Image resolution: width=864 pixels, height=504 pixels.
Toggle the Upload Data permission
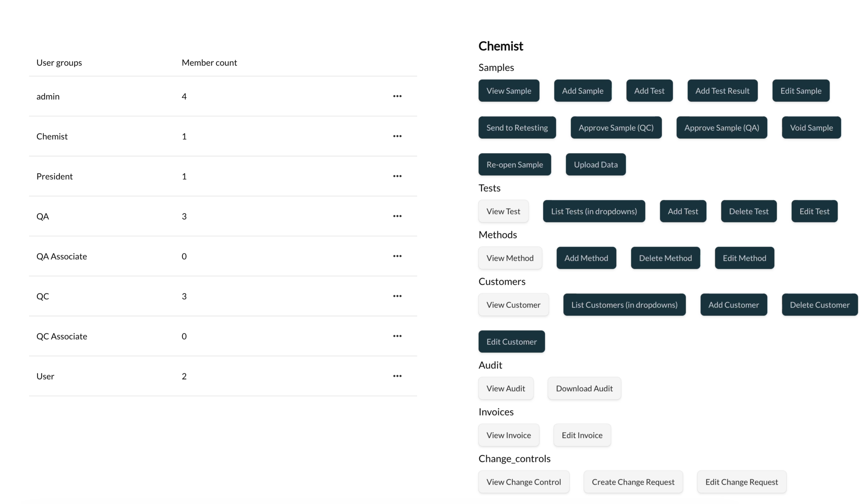[x=595, y=164]
